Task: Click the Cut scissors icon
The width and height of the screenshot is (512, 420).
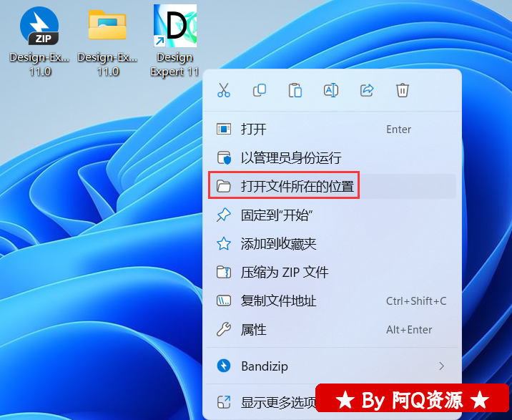Action: coord(224,90)
